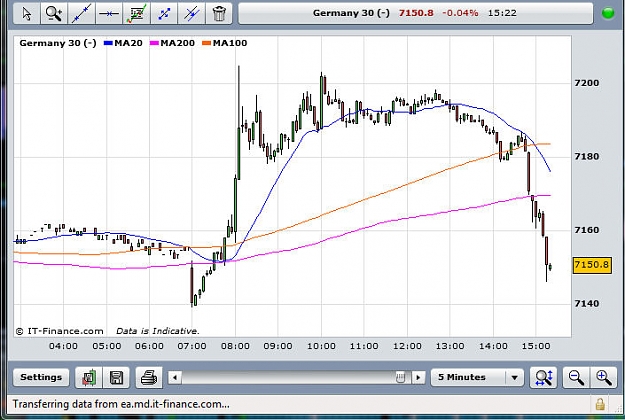This screenshot has width=625, height=420.
Task: Click the 7160 price axis label
Action: coord(586,230)
